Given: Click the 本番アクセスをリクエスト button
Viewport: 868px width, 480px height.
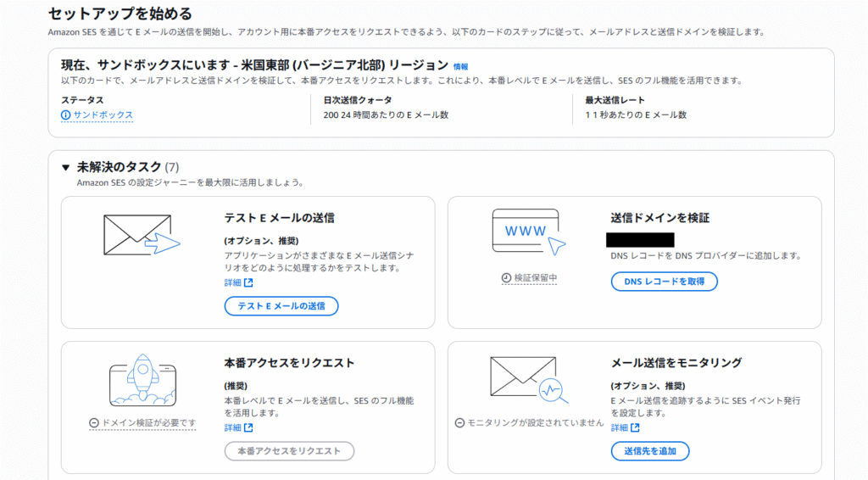Looking at the screenshot, I should [x=289, y=450].
